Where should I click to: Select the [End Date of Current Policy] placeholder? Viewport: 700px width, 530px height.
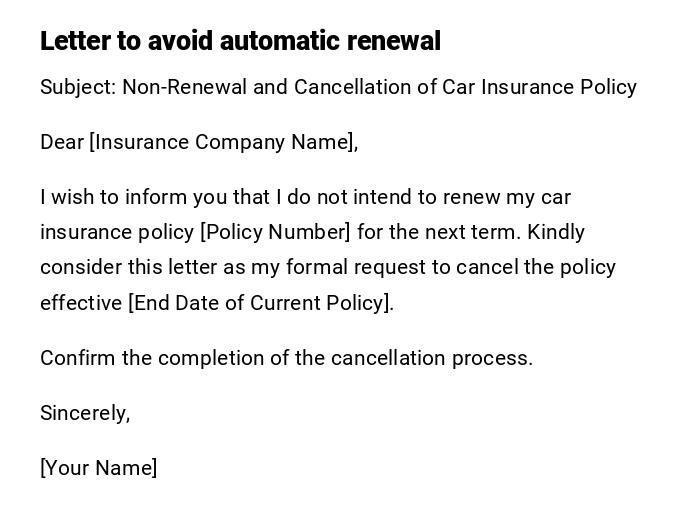tap(260, 303)
